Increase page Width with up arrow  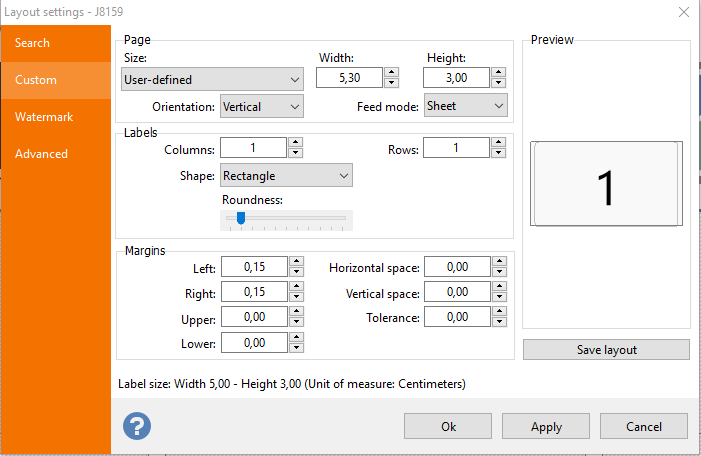[x=391, y=72]
